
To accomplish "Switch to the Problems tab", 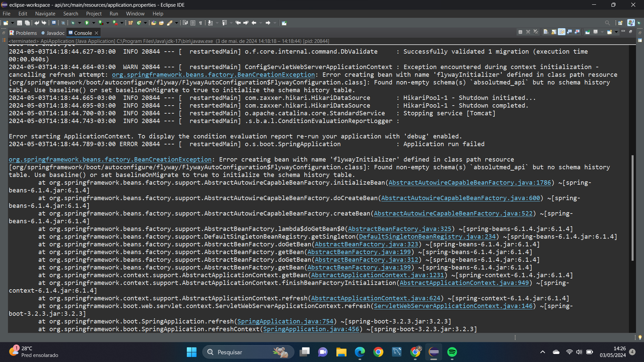I will pos(23,33).
